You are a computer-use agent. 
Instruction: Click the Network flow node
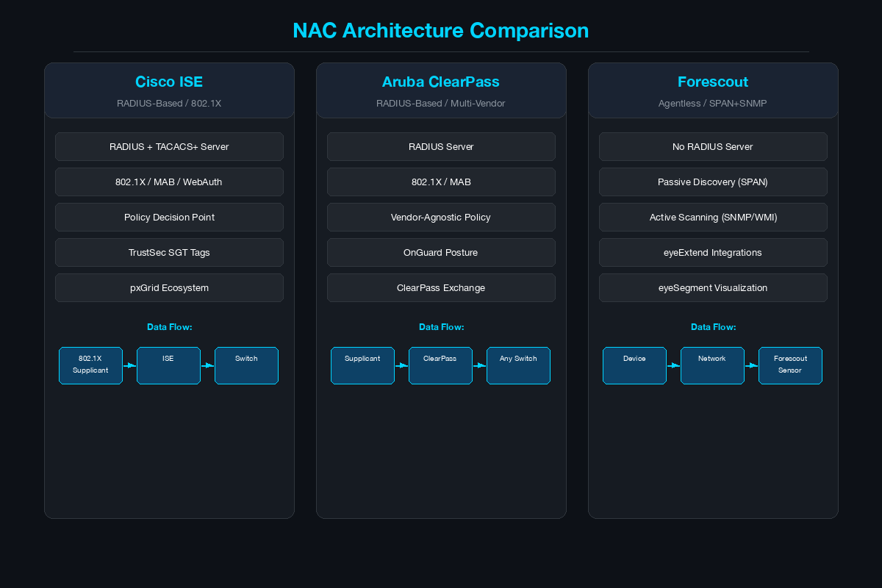click(x=712, y=365)
